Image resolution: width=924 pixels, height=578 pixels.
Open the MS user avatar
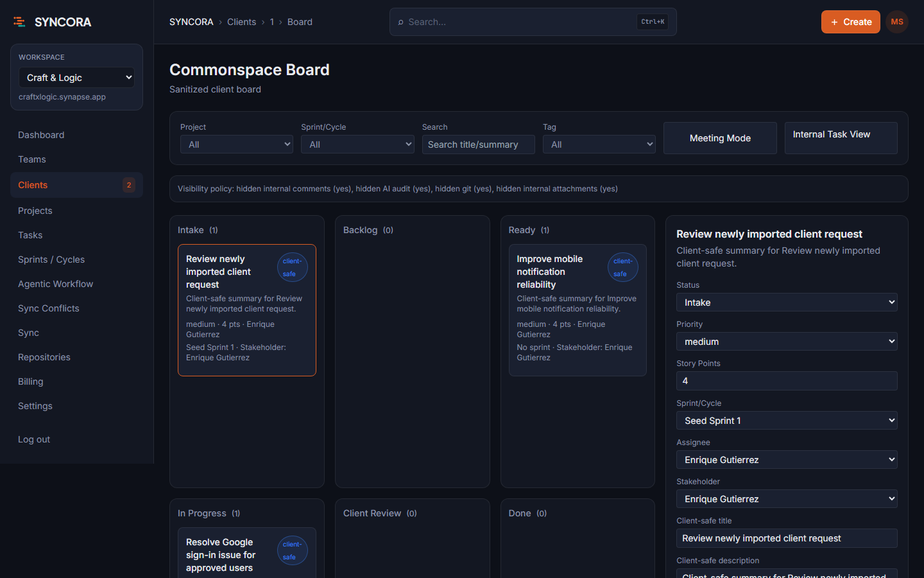897,22
